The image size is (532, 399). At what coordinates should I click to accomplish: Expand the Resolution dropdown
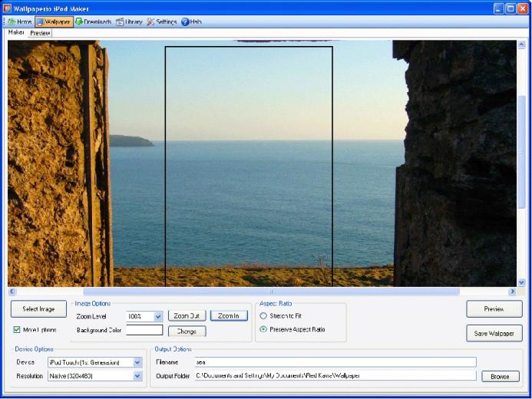click(x=137, y=376)
